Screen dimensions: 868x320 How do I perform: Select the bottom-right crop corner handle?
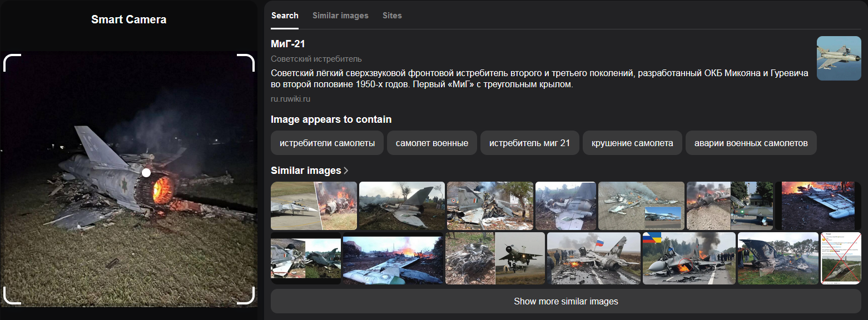tap(246, 296)
